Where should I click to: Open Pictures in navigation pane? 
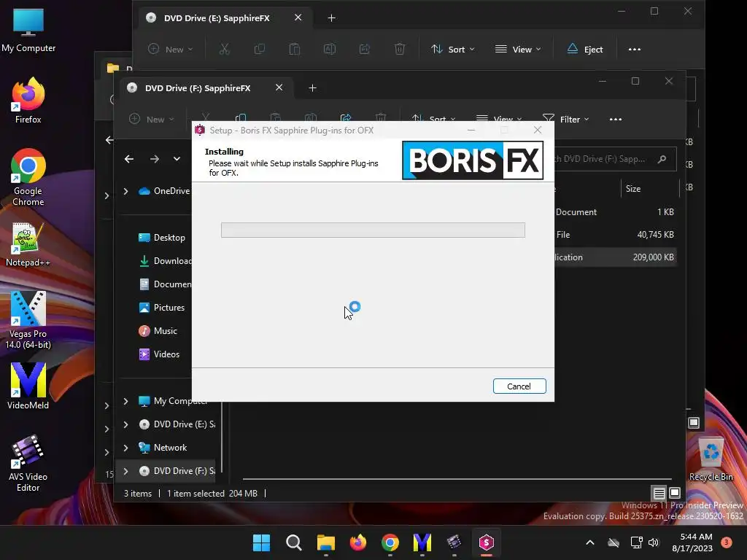click(161, 308)
